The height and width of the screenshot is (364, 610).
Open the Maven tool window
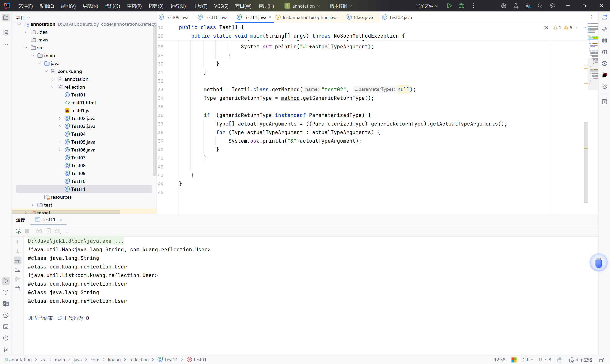coord(604,52)
